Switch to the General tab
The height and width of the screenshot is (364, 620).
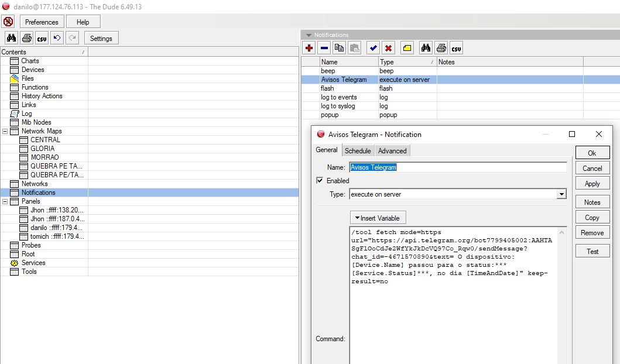327,150
